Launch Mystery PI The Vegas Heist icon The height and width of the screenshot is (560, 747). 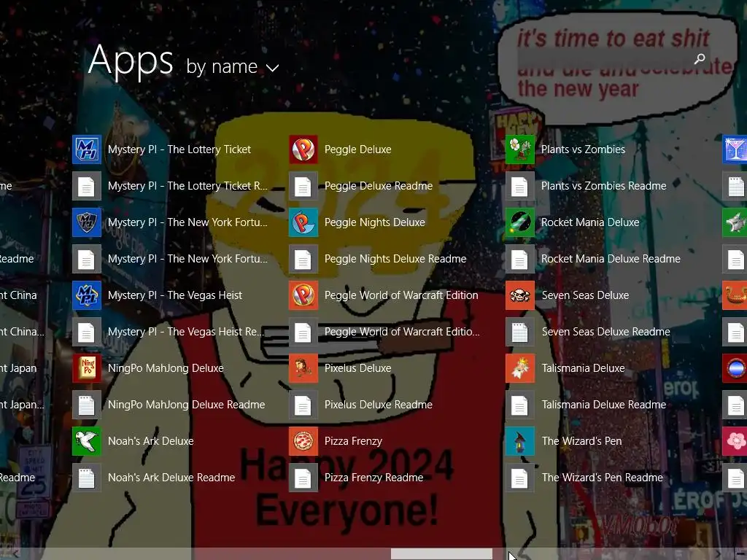(x=87, y=295)
